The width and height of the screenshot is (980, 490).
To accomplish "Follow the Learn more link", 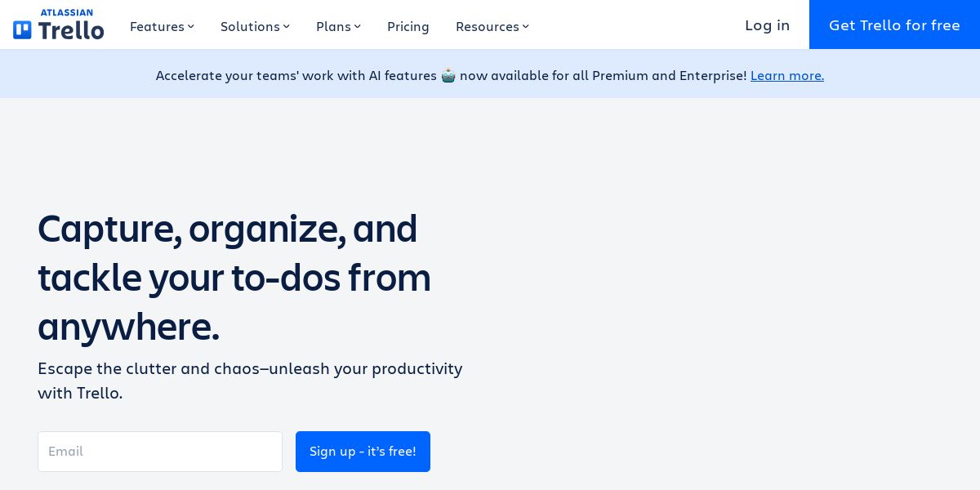I will click(786, 76).
